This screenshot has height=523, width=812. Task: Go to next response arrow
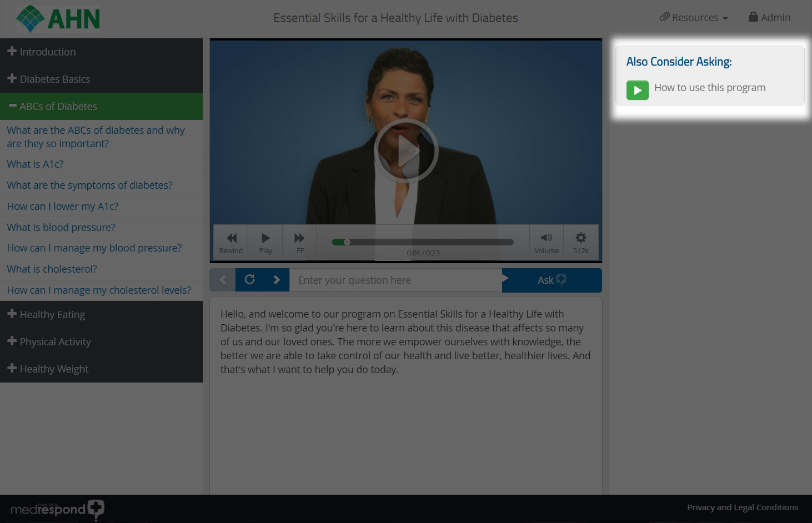pyautogui.click(x=277, y=280)
